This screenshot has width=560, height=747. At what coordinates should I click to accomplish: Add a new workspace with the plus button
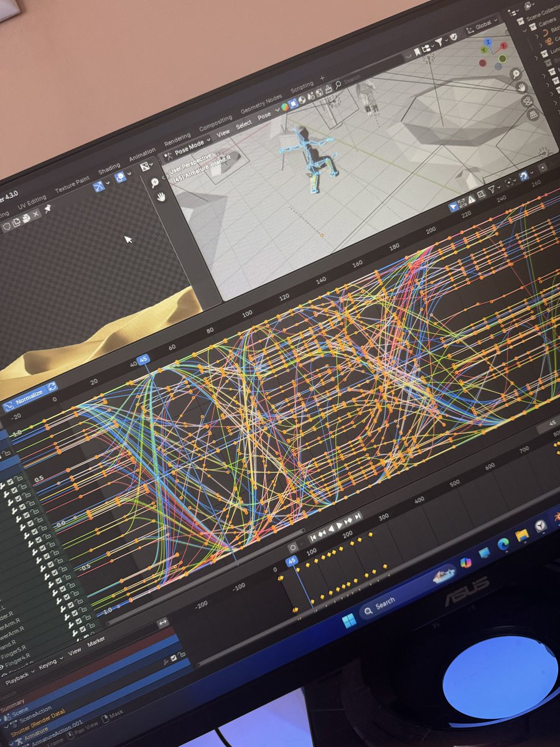point(322,78)
